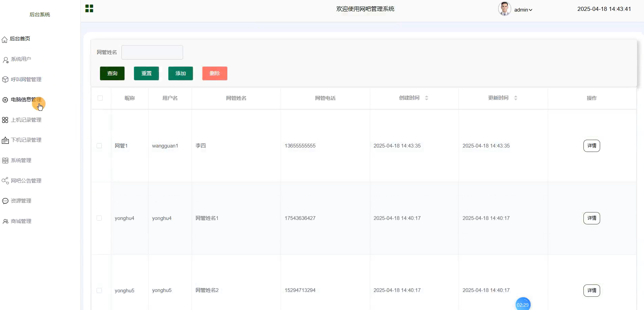This screenshot has height=310, width=644.
Task: Click the 网管姓名 column header
Action: (x=236, y=98)
